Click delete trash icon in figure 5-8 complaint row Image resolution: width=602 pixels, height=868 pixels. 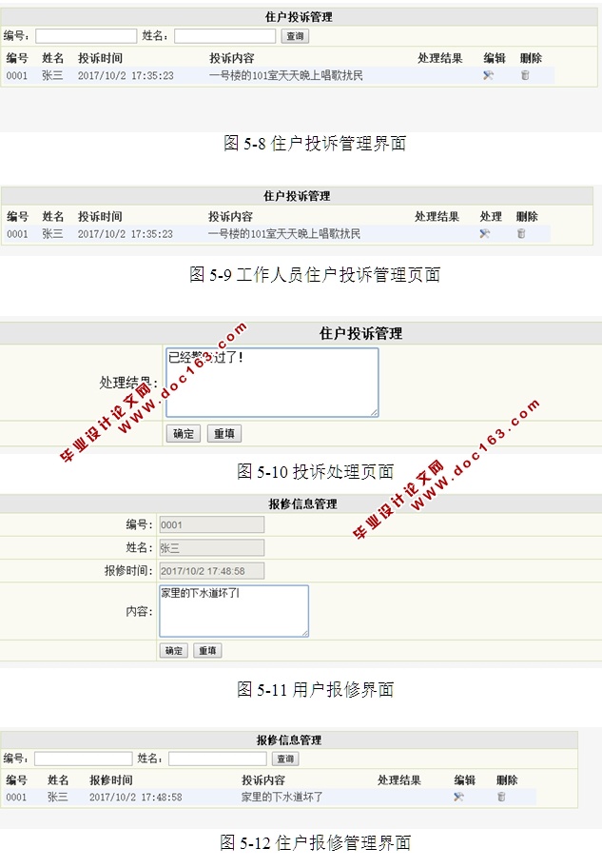coord(525,75)
